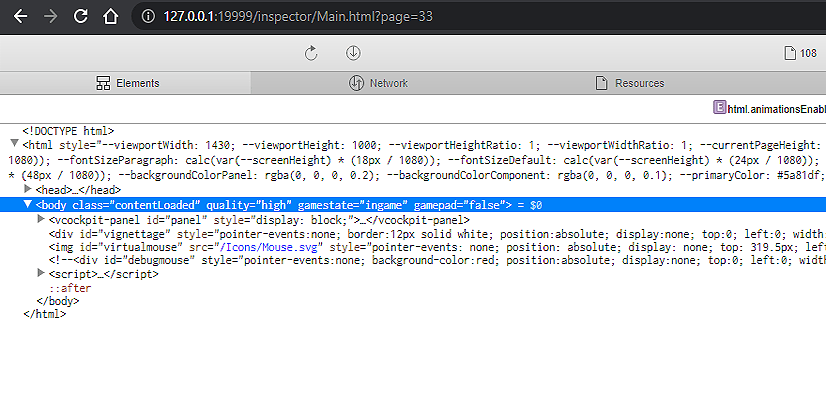The height and width of the screenshot is (400, 826).
Task: Click the browser back arrow
Action: [x=19, y=17]
